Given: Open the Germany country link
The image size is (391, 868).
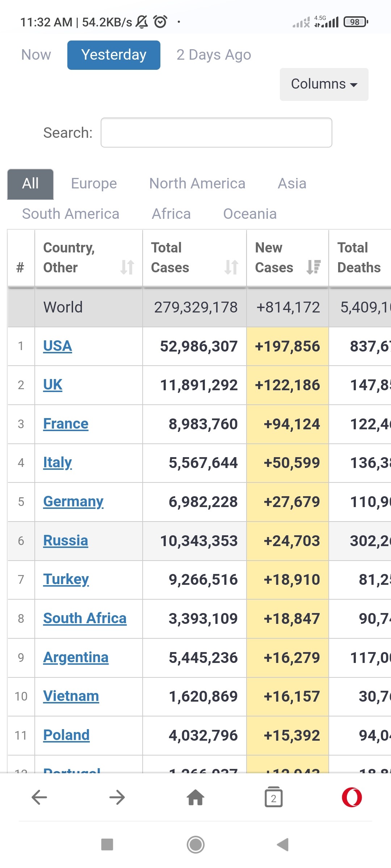Looking at the screenshot, I should tap(73, 502).
